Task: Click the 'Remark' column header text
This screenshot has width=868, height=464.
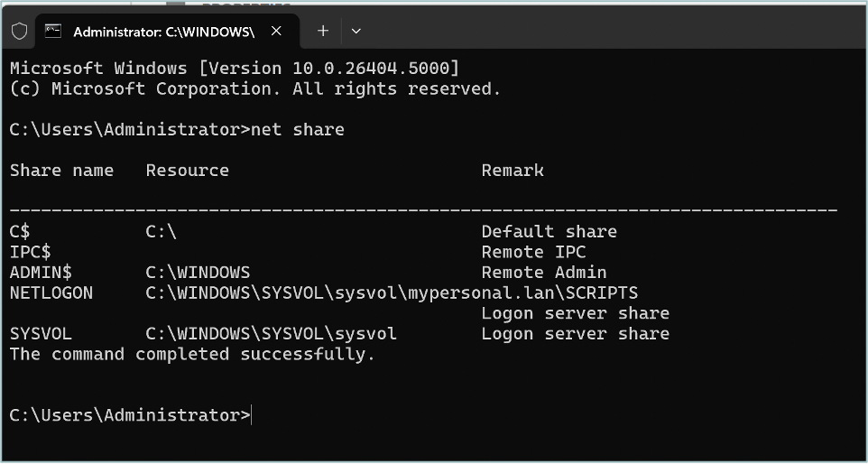Action: tap(512, 171)
